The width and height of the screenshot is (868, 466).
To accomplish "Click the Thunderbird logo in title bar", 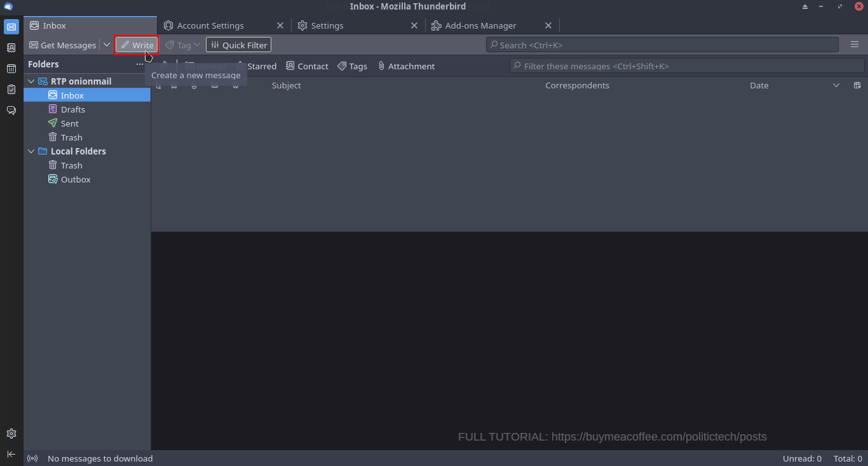I will point(8,6).
